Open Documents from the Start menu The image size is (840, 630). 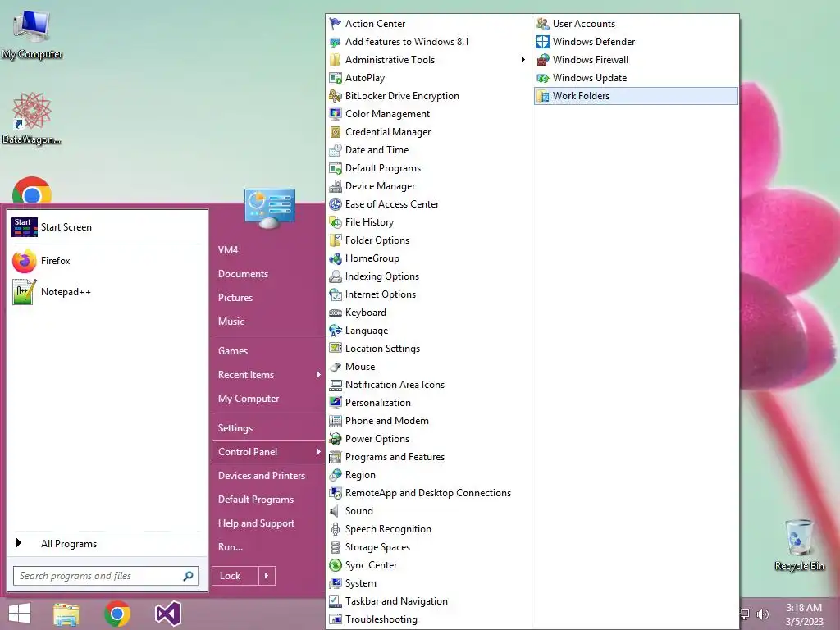[x=268, y=274]
